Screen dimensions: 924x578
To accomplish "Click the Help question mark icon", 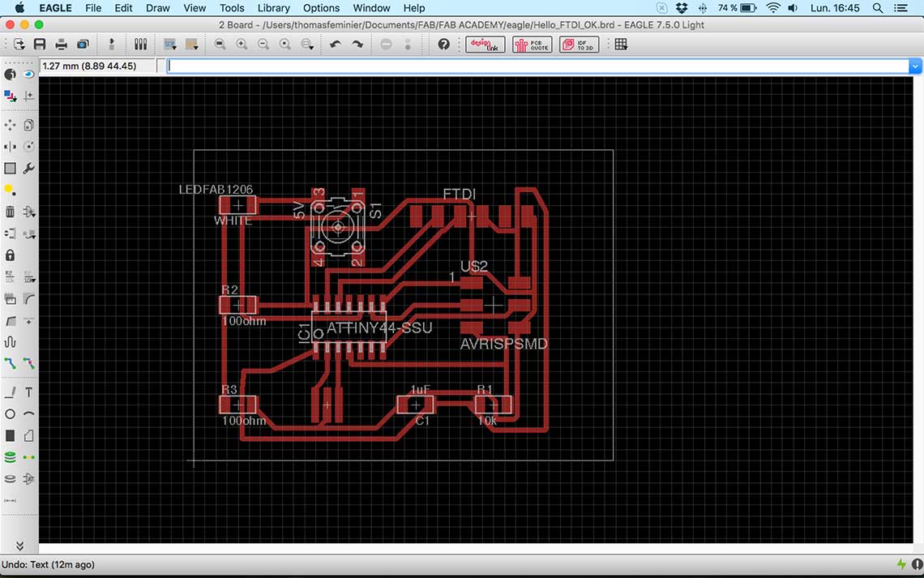I will click(x=443, y=45).
